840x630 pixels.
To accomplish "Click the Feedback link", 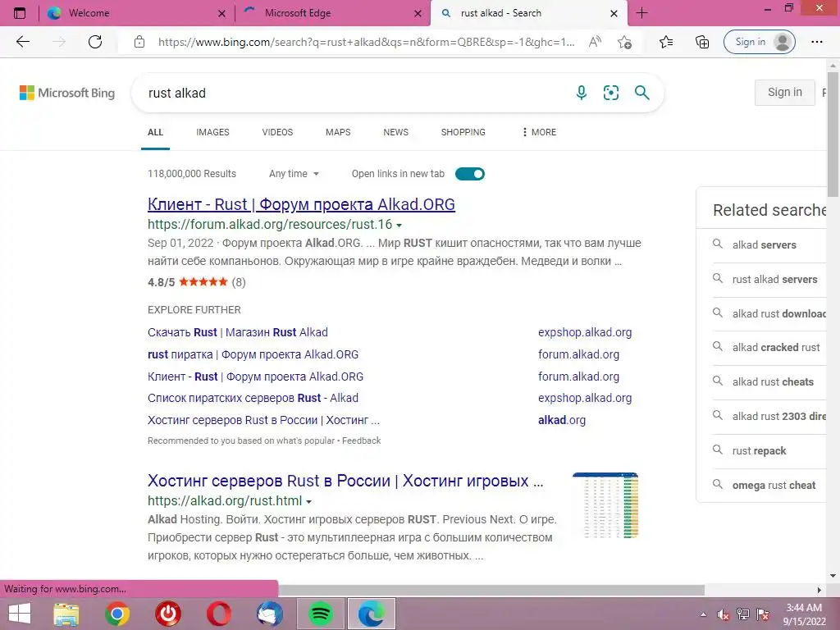I will point(362,441).
